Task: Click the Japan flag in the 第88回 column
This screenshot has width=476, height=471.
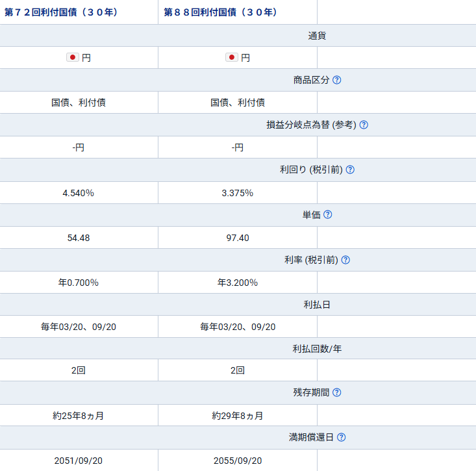Action: click(232, 57)
